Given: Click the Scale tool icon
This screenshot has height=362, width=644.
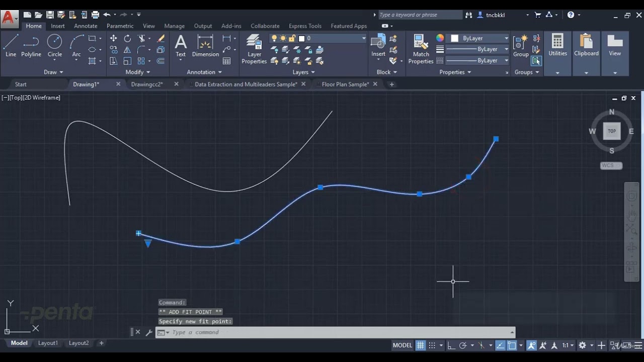Looking at the screenshot, I should click(127, 61).
